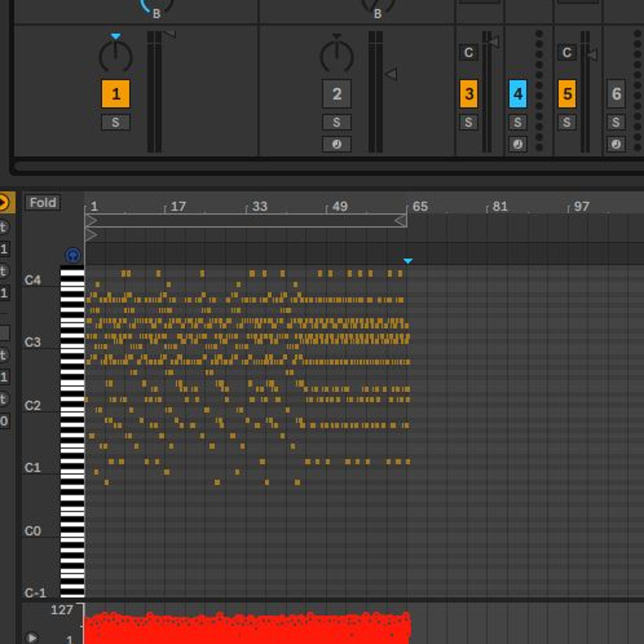Click bar 65 on the time ruler
Image resolution: width=644 pixels, height=644 pixels.
(x=420, y=207)
